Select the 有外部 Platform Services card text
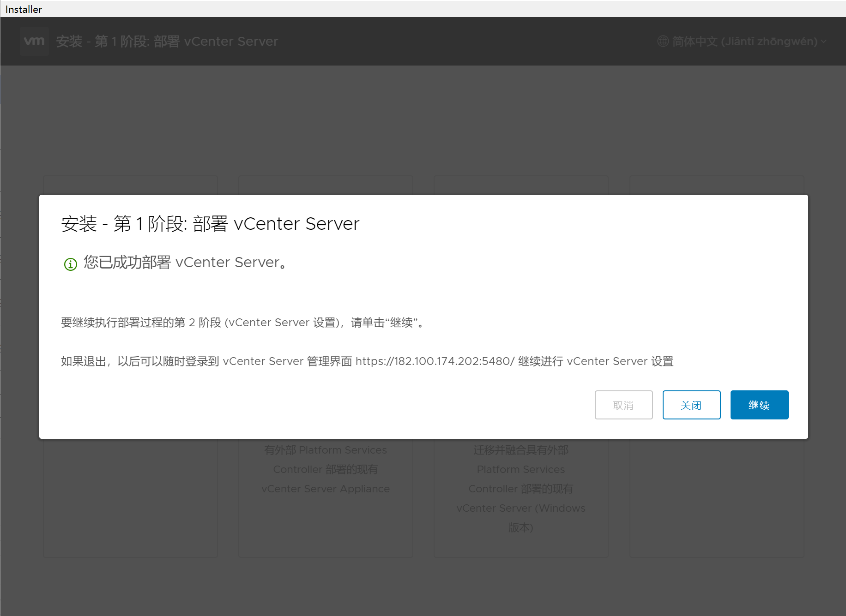The image size is (846, 616). [325, 450]
